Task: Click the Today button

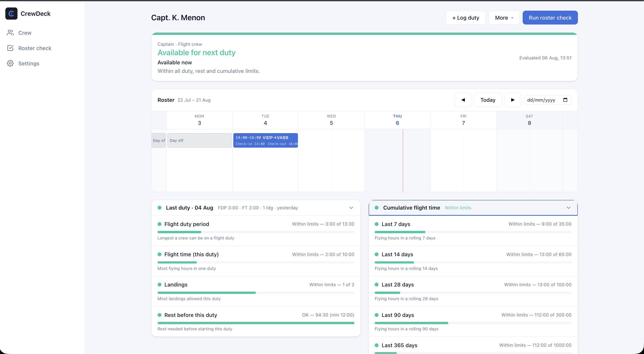Action: pyautogui.click(x=488, y=100)
